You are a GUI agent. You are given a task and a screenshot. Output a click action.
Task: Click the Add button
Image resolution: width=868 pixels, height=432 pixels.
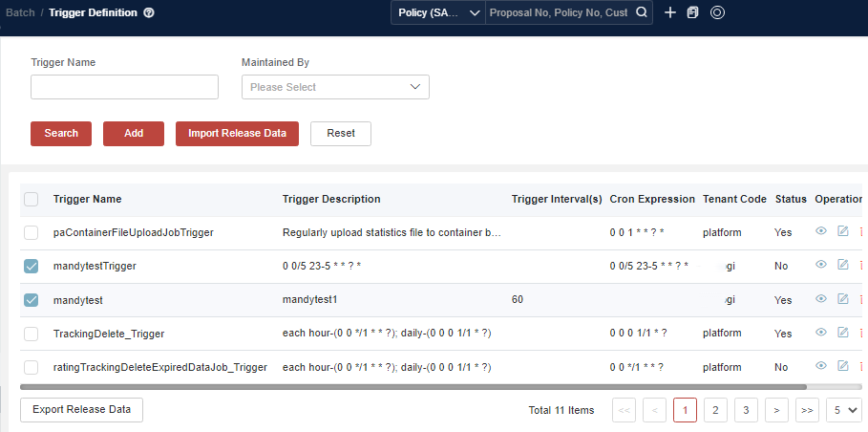(134, 134)
